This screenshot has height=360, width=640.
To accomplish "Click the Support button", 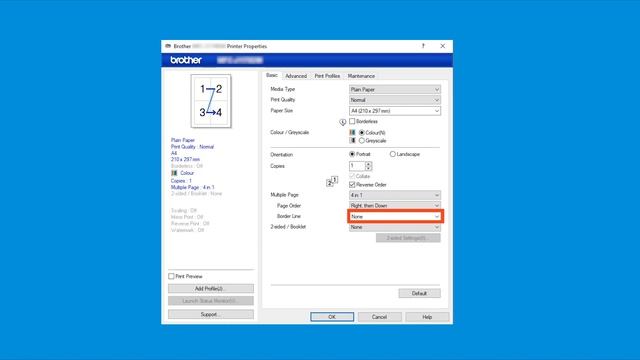I will [x=211, y=314].
